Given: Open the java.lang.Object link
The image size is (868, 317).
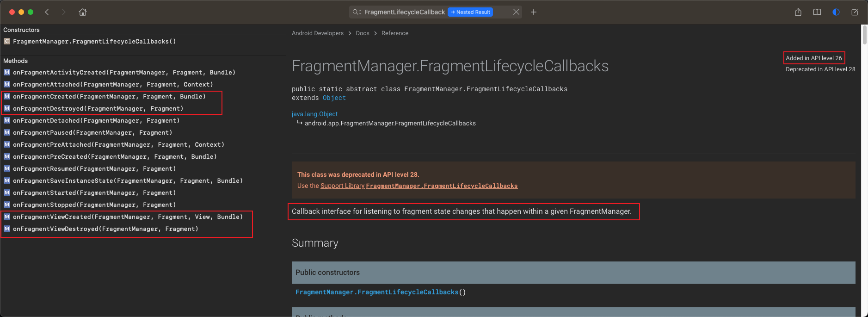Looking at the screenshot, I should click(314, 114).
